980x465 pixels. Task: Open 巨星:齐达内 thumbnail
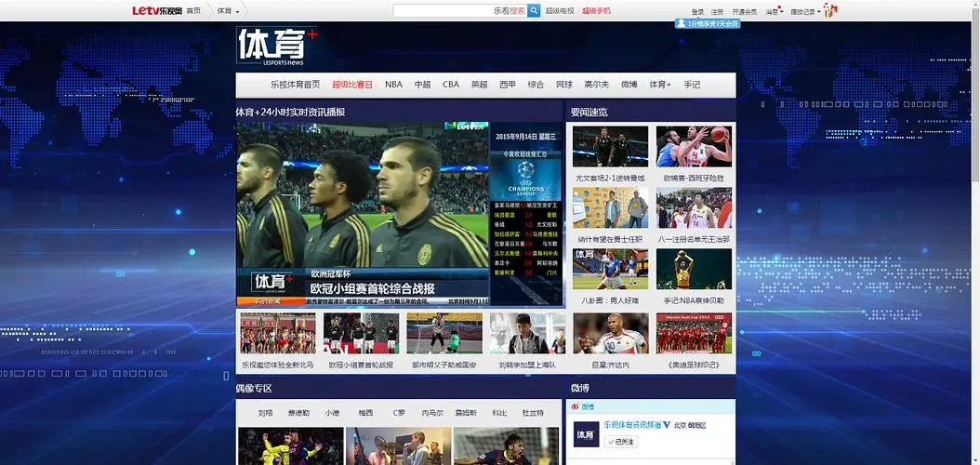pyautogui.click(x=611, y=334)
